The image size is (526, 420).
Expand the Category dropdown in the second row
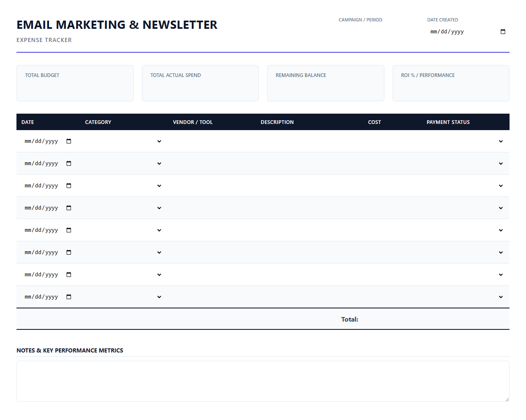(123, 163)
